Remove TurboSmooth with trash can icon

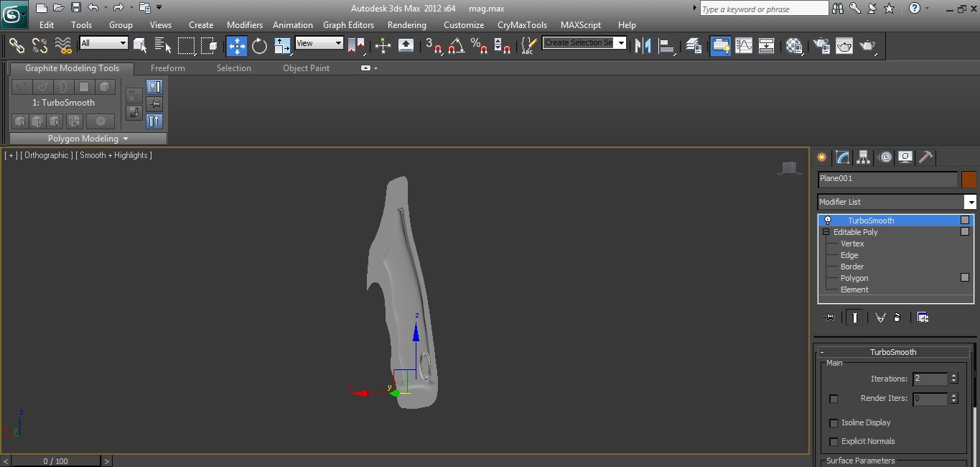click(x=897, y=316)
